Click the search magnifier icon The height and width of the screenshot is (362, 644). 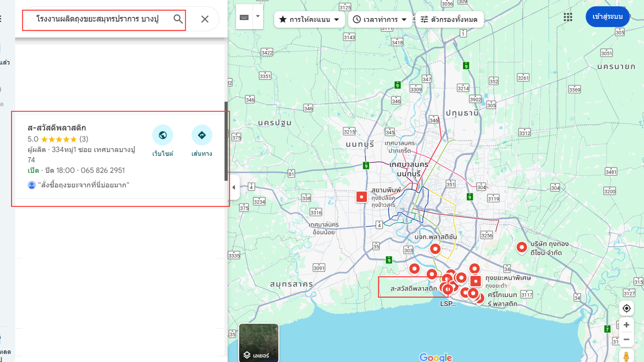[178, 19]
